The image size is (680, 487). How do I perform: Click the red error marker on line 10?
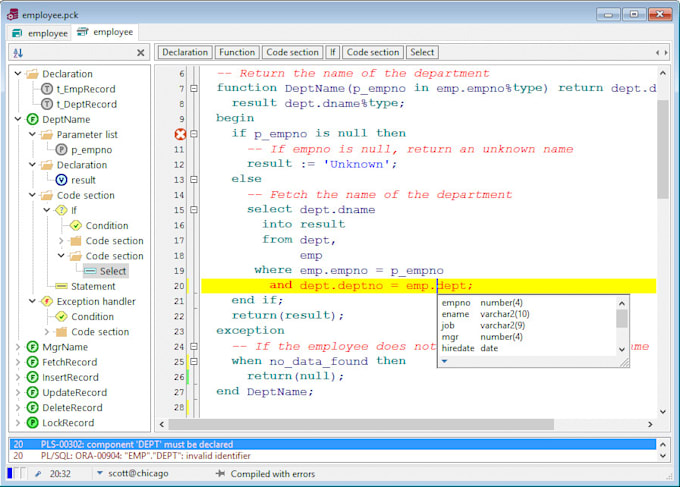coord(180,134)
